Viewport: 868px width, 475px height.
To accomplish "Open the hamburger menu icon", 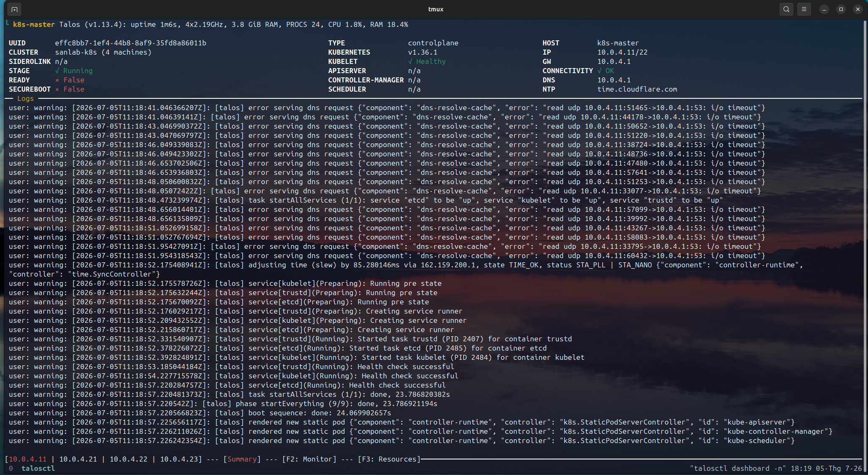I will [804, 9].
